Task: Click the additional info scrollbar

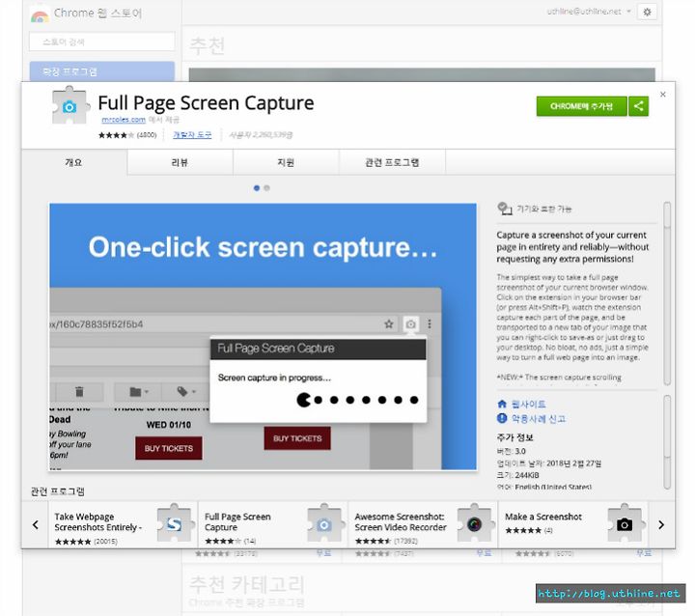Action: pos(667,442)
